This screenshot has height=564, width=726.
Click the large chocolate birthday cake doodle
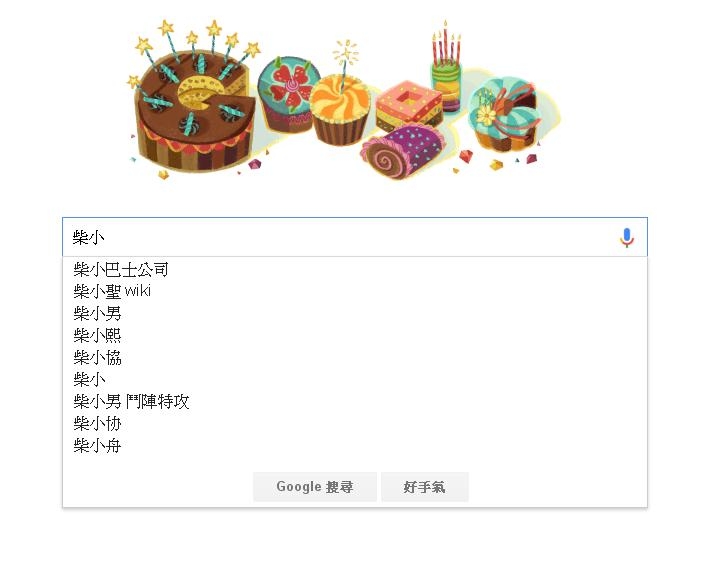click(x=194, y=111)
